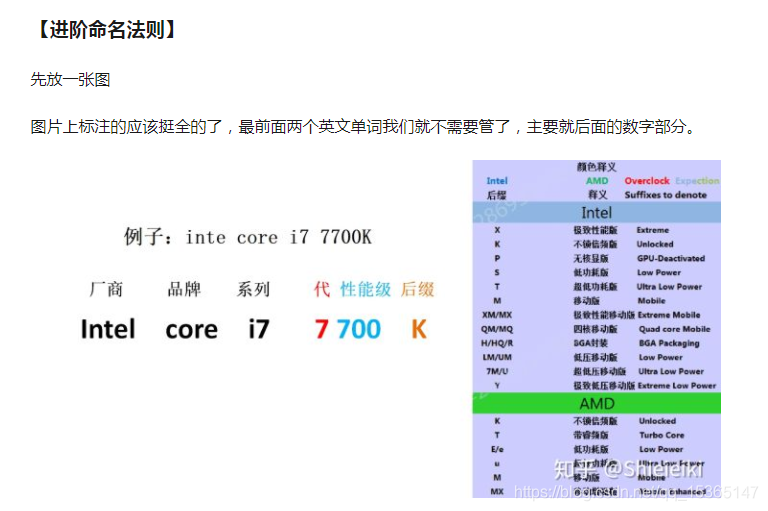Click the 7M/U suffix cell
The image size is (768, 511).
[x=497, y=371]
